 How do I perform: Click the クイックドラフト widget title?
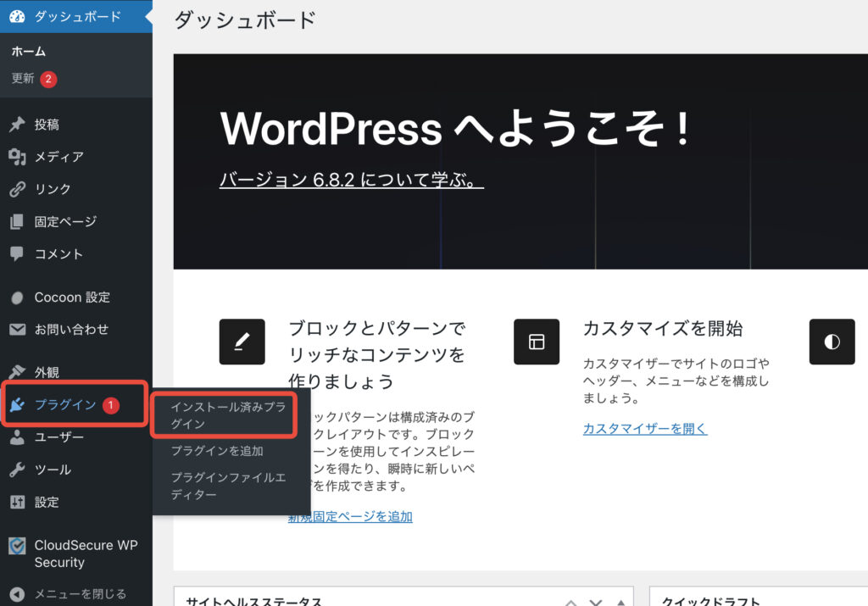711,602
